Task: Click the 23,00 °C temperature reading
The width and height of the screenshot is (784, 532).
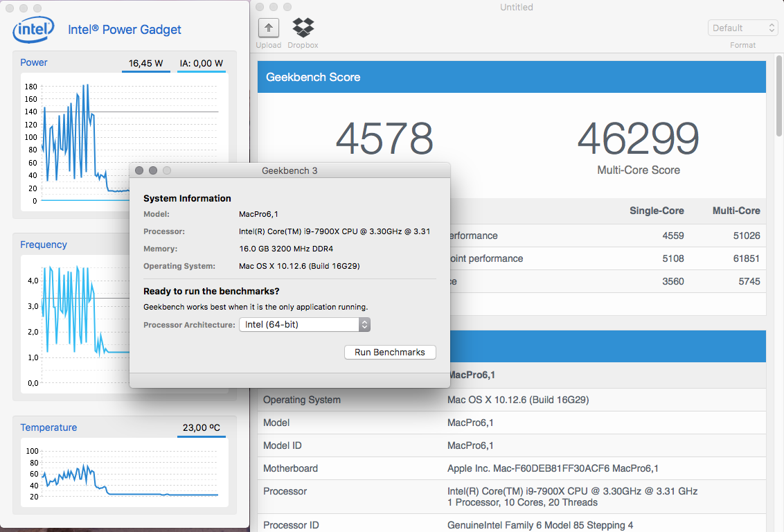Action: pos(202,428)
